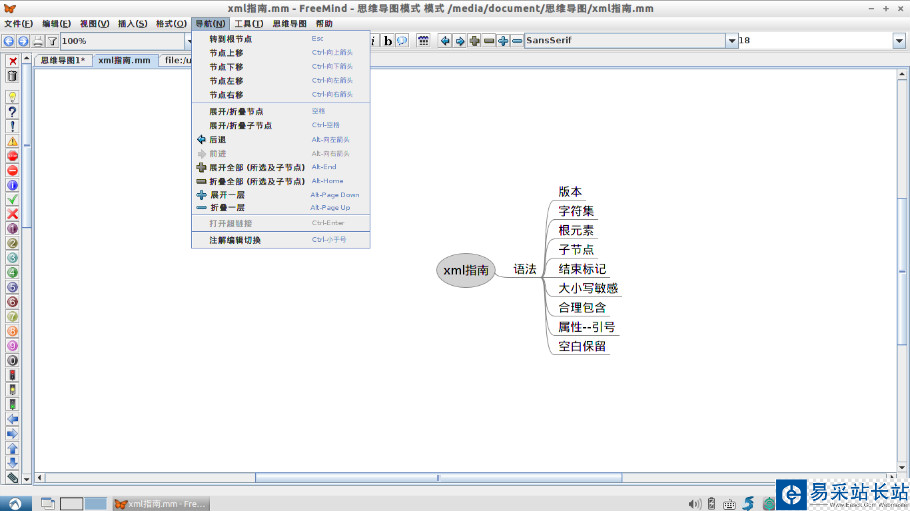Add the priority 1 number icon
Screen dimensions: 910x511
(12, 228)
